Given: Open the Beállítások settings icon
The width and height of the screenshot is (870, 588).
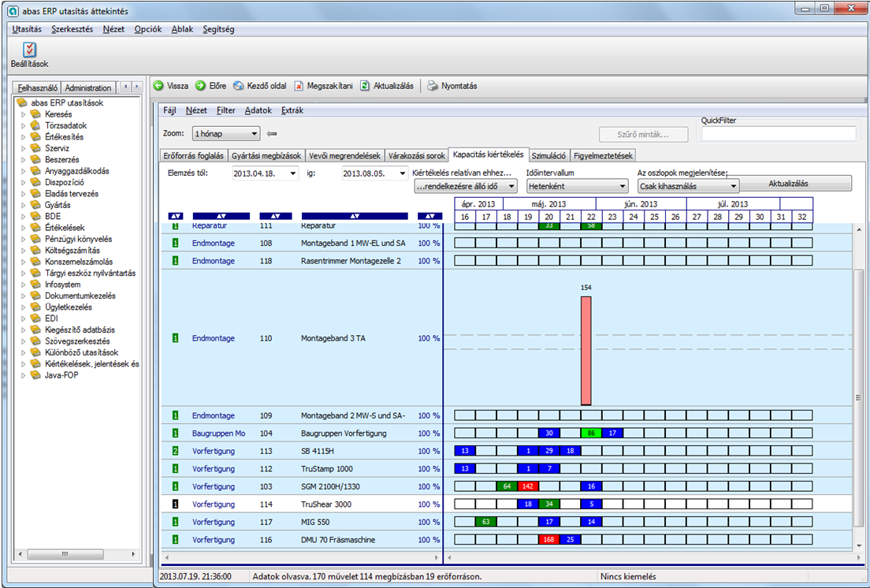Looking at the screenshot, I should tap(29, 50).
